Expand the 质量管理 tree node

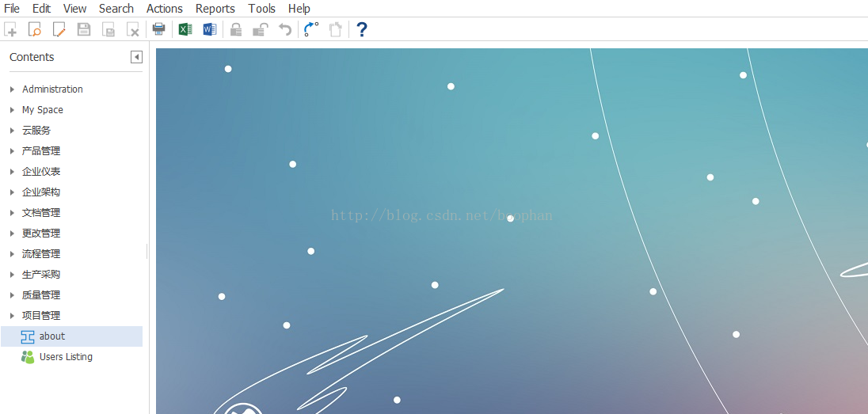click(12, 295)
